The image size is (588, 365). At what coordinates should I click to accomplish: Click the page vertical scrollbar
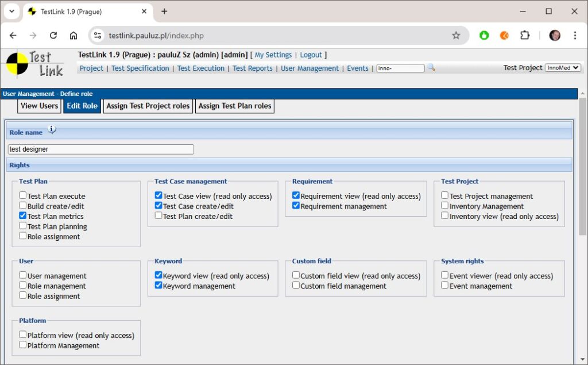click(582, 172)
